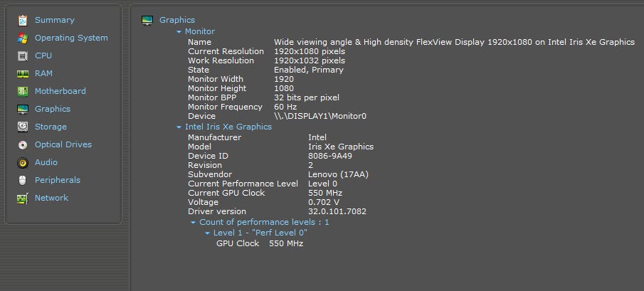Click the monitor icon beside Graphics heading

coord(147,20)
